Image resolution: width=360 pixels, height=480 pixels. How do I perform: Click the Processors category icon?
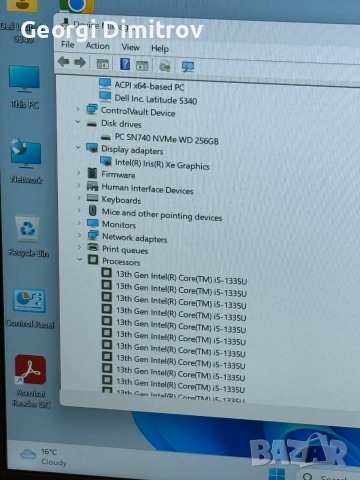(x=93, y=259)
